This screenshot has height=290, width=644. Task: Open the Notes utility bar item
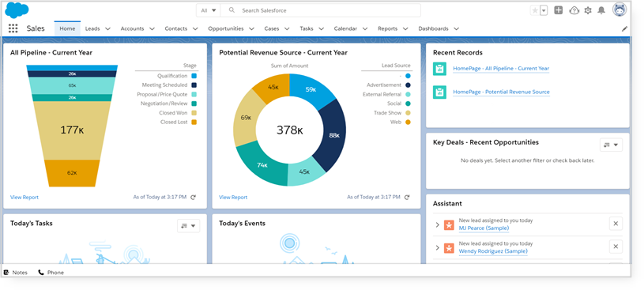coord(16,273)
